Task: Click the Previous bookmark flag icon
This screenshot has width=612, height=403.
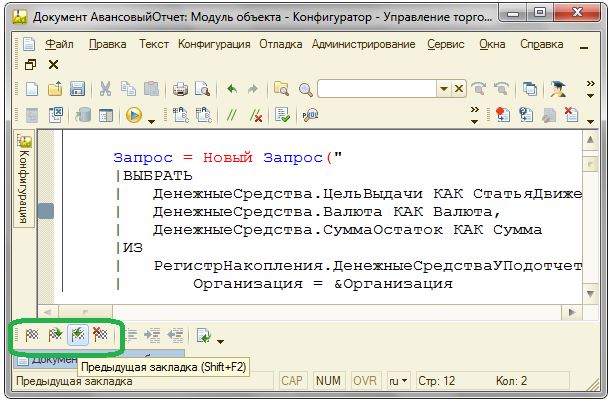Action: tap(77, 336)
